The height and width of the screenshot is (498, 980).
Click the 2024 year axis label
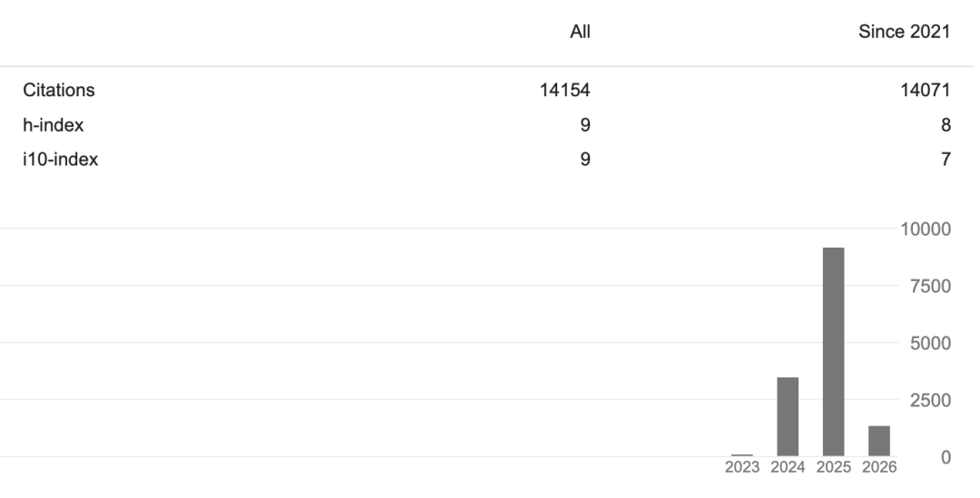pos(788,467)
